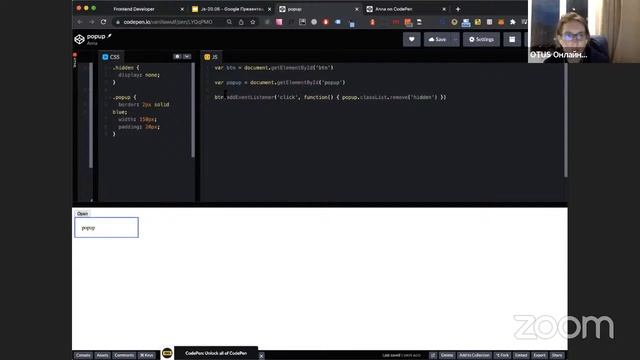Click the JS editor vertical scrollbar

coord(565,120)
